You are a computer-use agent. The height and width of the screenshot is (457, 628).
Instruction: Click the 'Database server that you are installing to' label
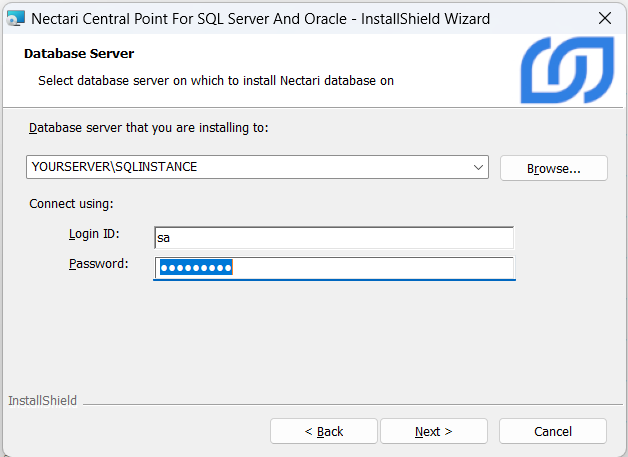point(148,128)
